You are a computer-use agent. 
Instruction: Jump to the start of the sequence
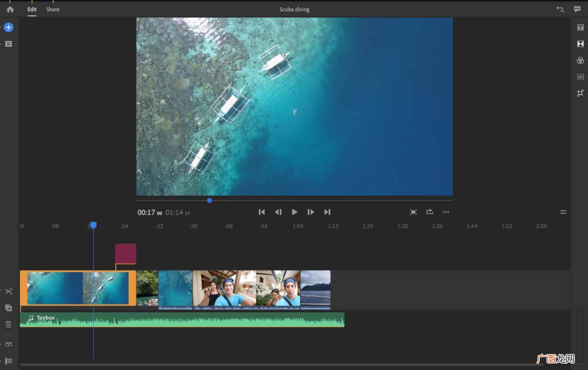261,212
